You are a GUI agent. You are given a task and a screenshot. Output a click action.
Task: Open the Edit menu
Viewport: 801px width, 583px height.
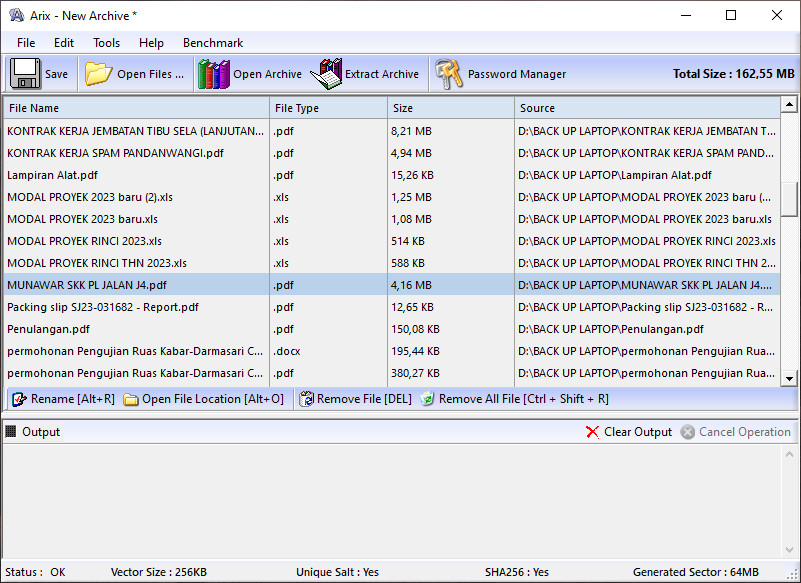[x=64, y=43]
